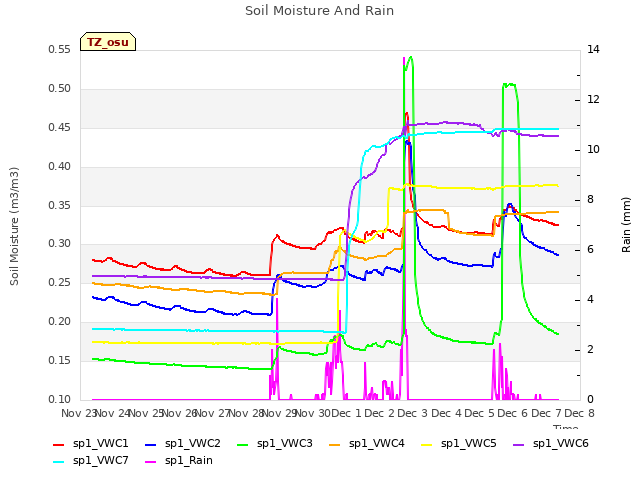Click the blue sp1_VWC2 legend swatch
This screenshot has height=480, width=640.
click(151, 444)
